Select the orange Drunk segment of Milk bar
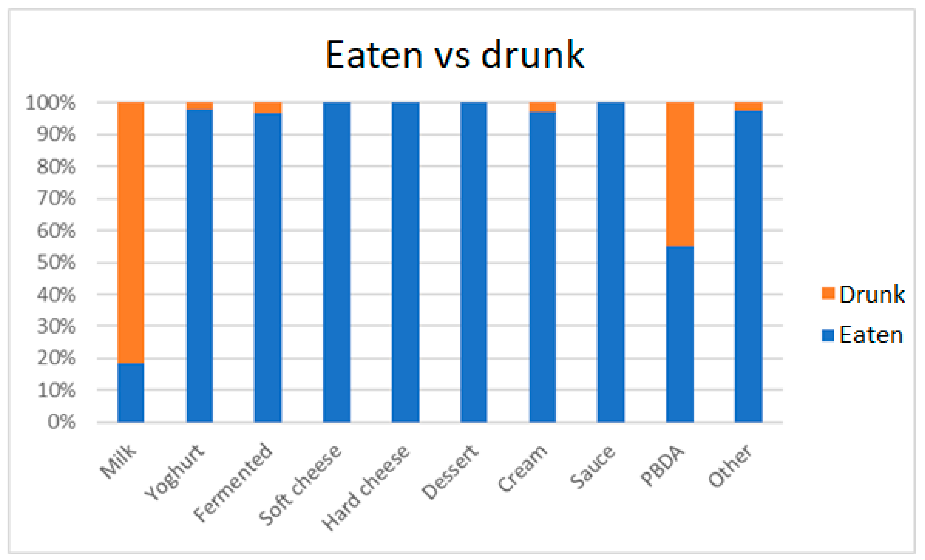 (x=131, y=233)
